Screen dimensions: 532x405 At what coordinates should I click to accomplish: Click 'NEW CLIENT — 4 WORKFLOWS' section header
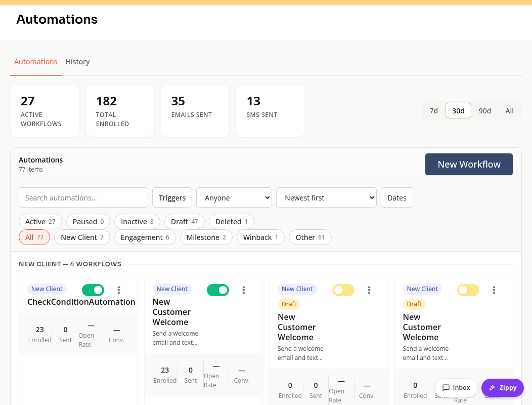70,264
